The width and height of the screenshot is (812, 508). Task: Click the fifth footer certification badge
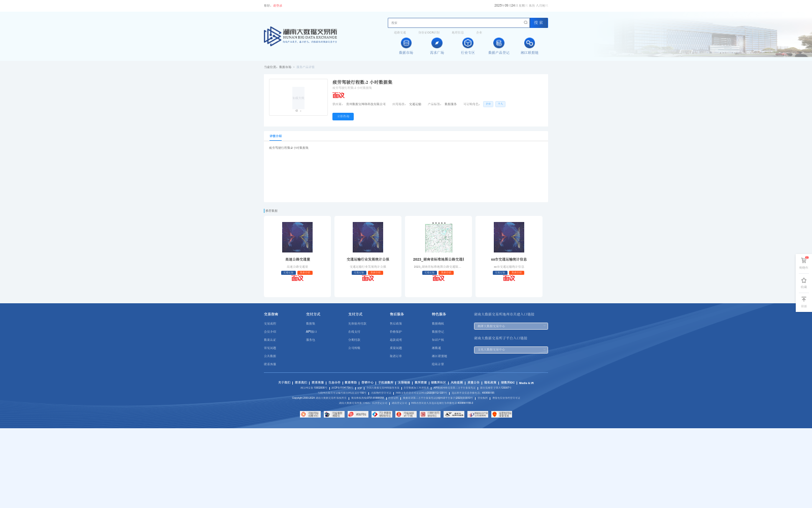pos(406,415)
